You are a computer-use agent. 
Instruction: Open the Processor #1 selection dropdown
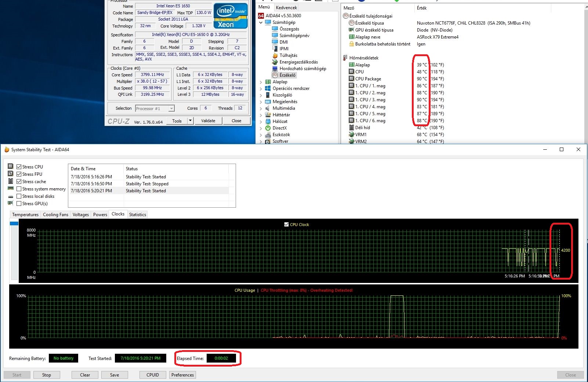tap(155, 109)
